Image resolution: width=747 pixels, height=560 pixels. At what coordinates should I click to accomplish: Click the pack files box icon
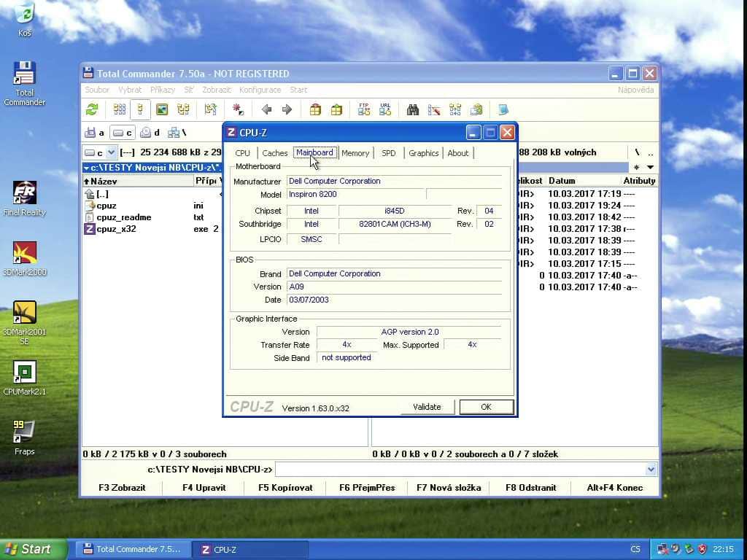[x=315, y=110]
